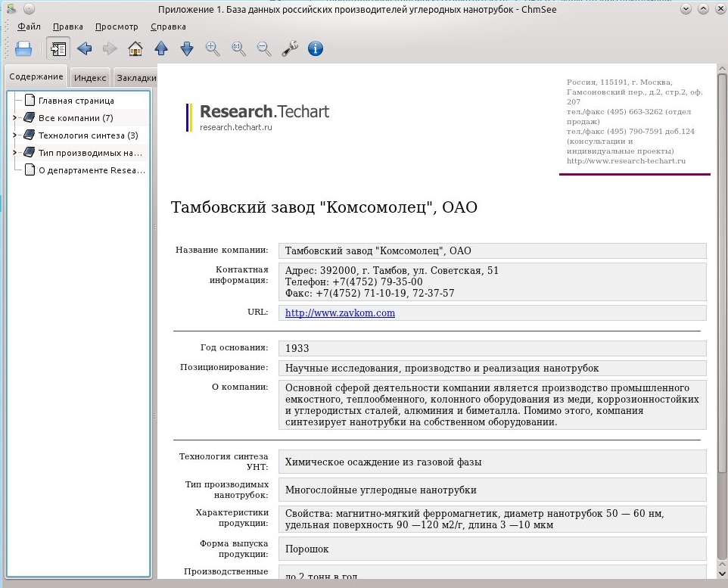Switch to the Индекс tab
Viewport: 728px width, 588px height.
point(90,77)
